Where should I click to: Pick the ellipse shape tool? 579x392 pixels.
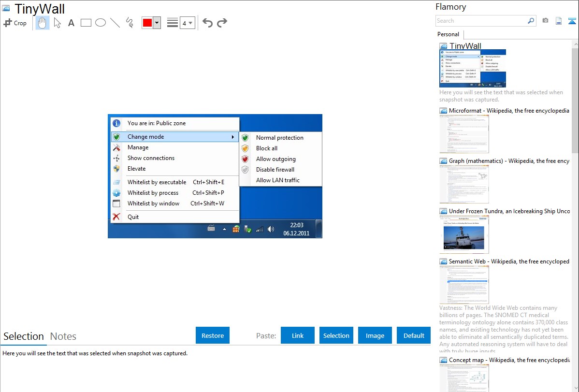[x=100, y=23]
